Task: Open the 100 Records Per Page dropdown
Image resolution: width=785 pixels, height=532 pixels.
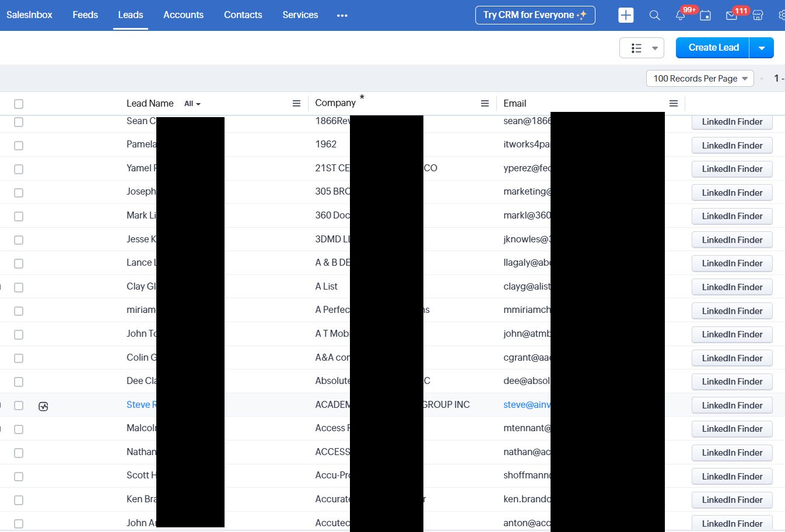Action: pos(700,78)
